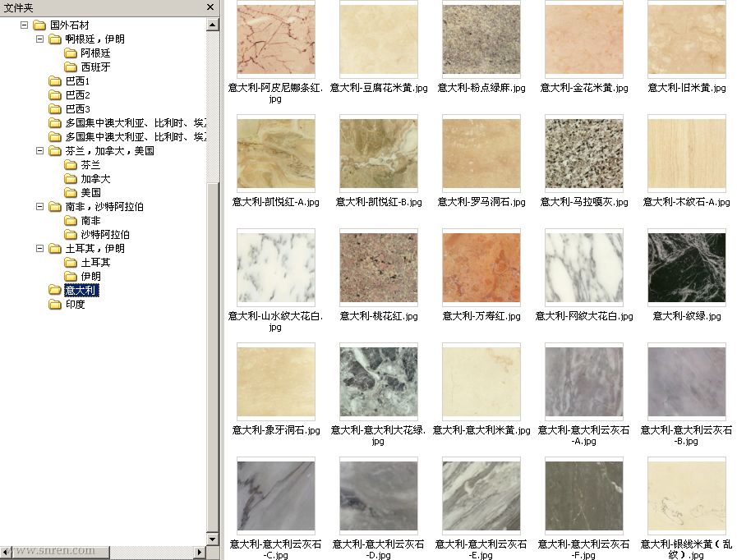The height and width of the screenshot is (560, 737).
Task: Click the 阿根廷 folder icon
Action: click(71, 53)
